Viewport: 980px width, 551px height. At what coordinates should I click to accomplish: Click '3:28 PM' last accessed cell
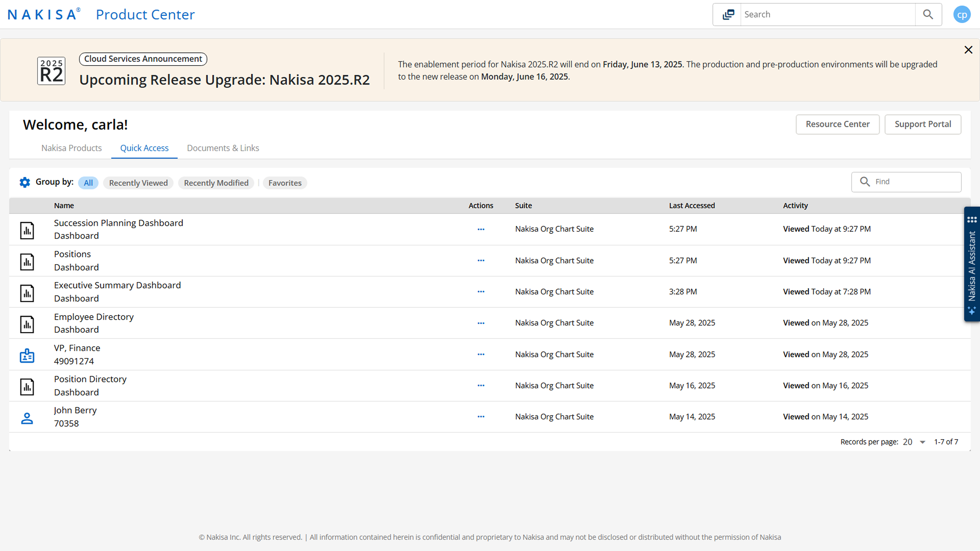coord(683,292)
